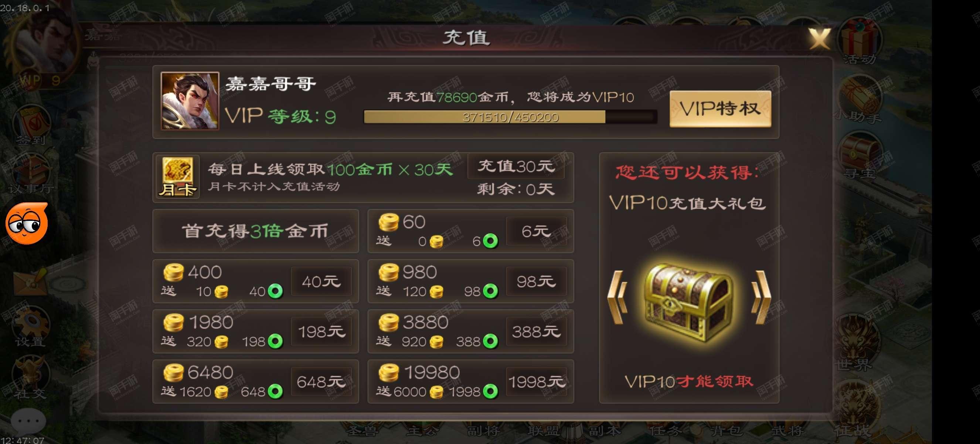This screenshot has width=980, height=444.
Task: Tap the orange mascot floating icon
Action: click(x=27, y=223)
